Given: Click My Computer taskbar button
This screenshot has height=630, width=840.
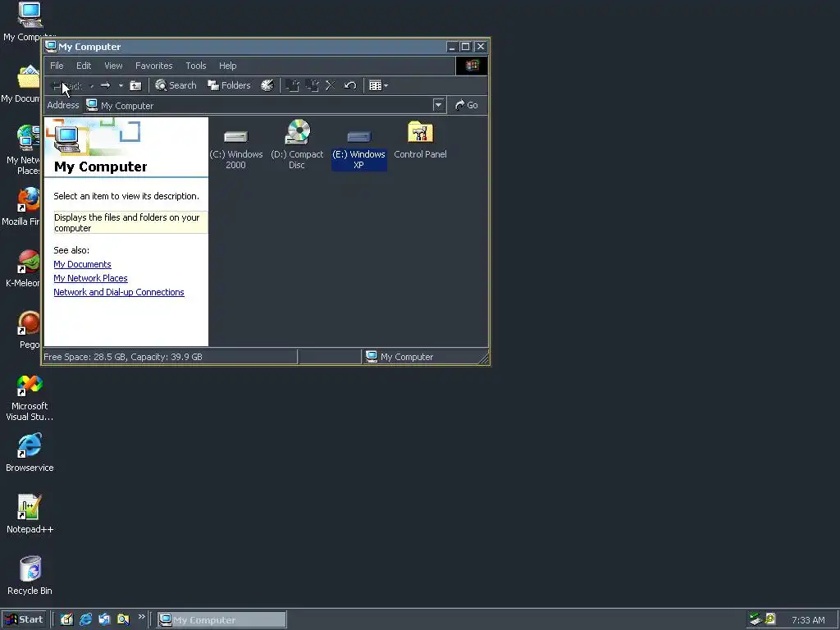Looking at the screenshot, I should point(221,620).
